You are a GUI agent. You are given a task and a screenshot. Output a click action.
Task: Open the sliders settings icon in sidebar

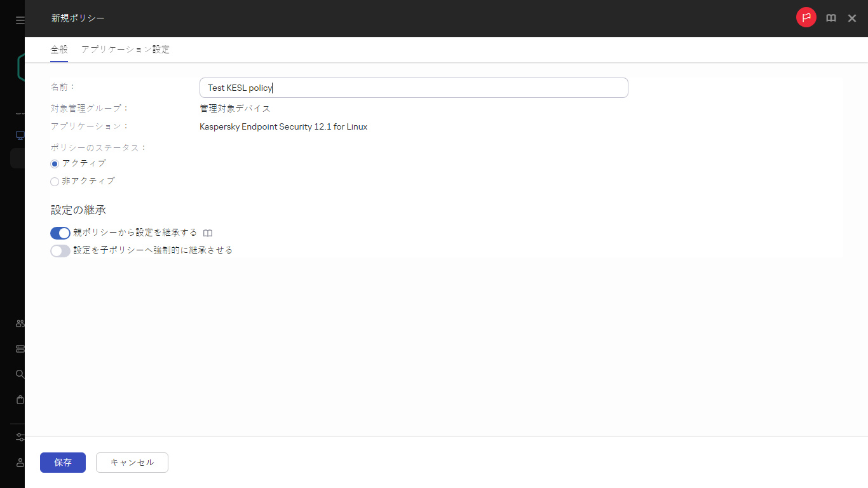(20, 437)
